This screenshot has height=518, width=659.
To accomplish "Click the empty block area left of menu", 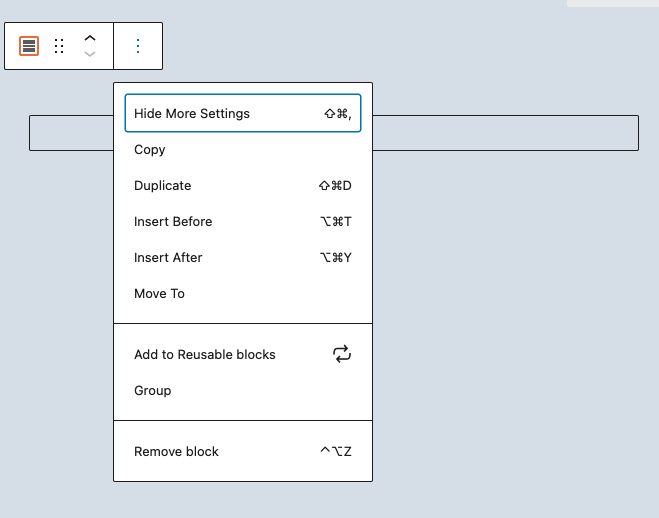I will [x=71, y=133].
